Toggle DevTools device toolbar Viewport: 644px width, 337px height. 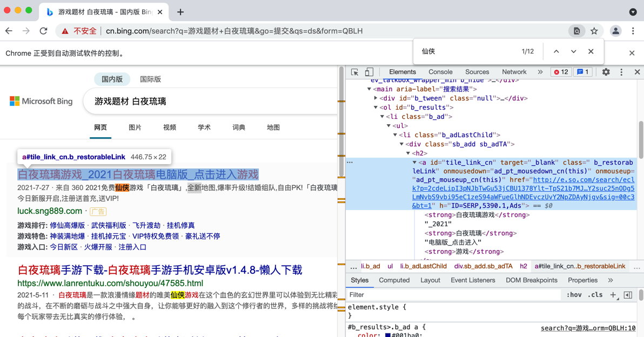(369, 72)
